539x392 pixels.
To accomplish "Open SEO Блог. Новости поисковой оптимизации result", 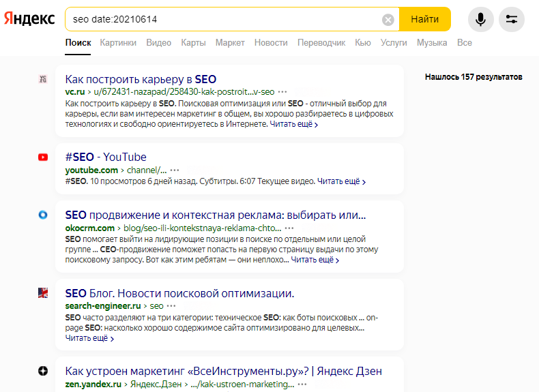I will [x=180, y=293].
